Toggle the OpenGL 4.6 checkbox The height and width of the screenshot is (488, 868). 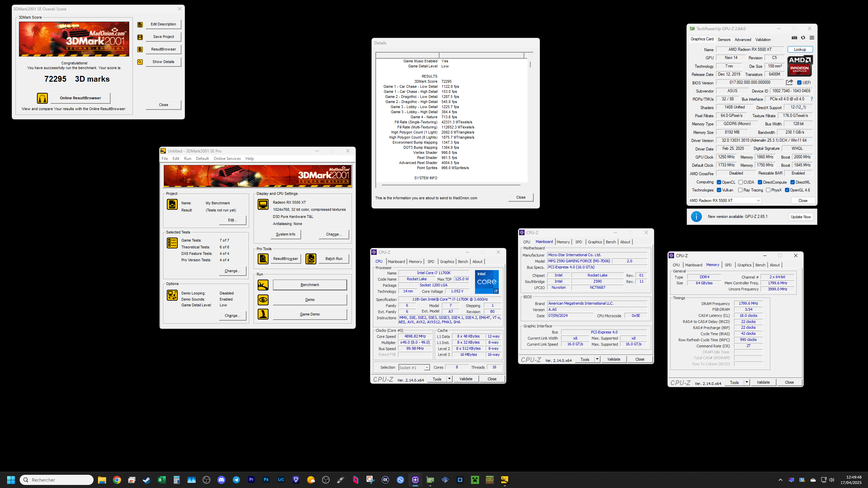coord(787,190)
